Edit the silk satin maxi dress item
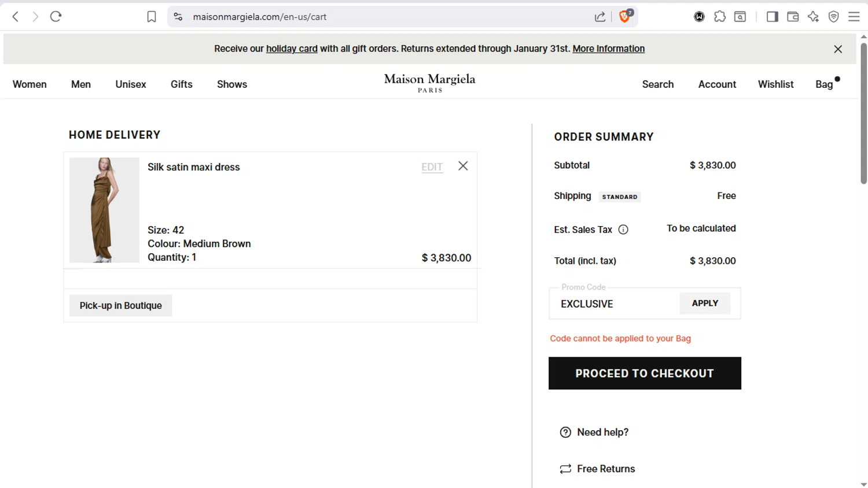 (x=432, y=167)
